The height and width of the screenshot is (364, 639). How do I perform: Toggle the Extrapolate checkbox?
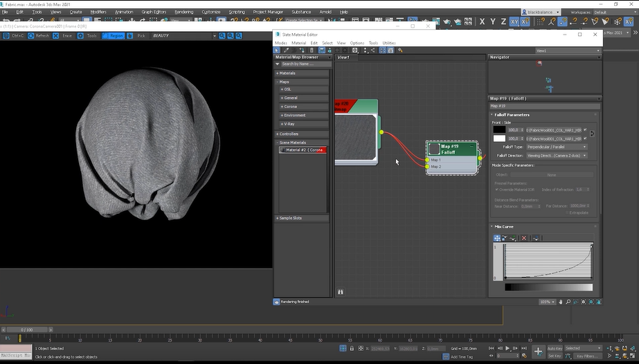click(x=567, y=212)
